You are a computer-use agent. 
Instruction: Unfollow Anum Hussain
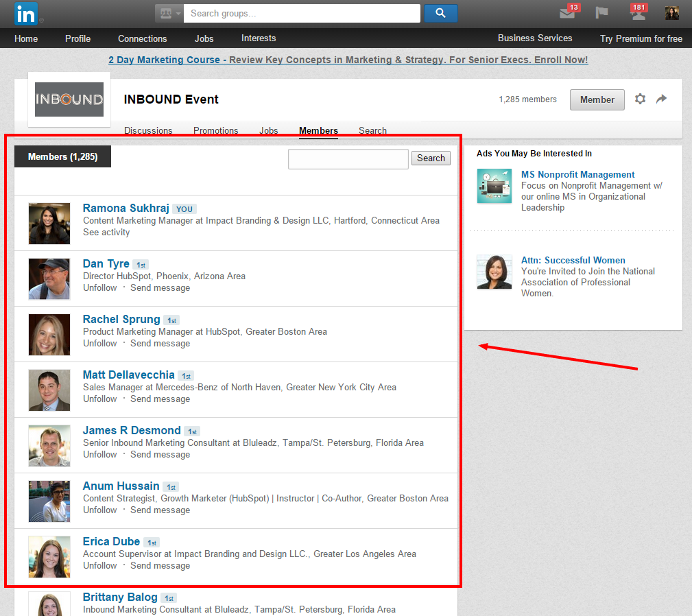click(x=100, y=510)
